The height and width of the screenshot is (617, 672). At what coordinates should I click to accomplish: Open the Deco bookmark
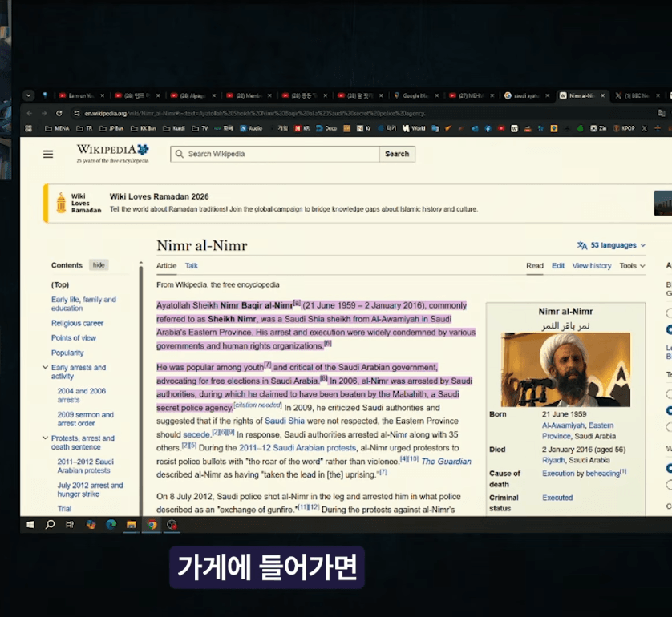point(326,128)
